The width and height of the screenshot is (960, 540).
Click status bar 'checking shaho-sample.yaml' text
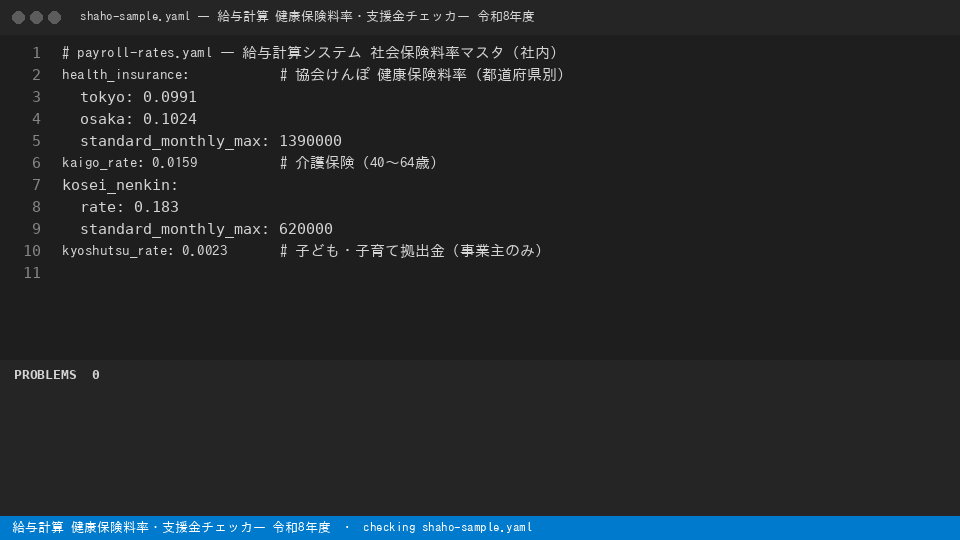click(x=448, y=527)
